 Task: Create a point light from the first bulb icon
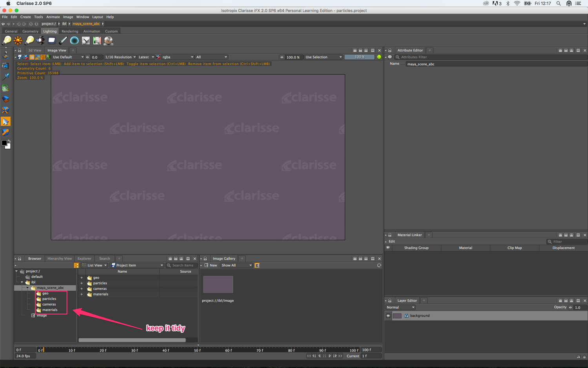[x=7, y=40]
